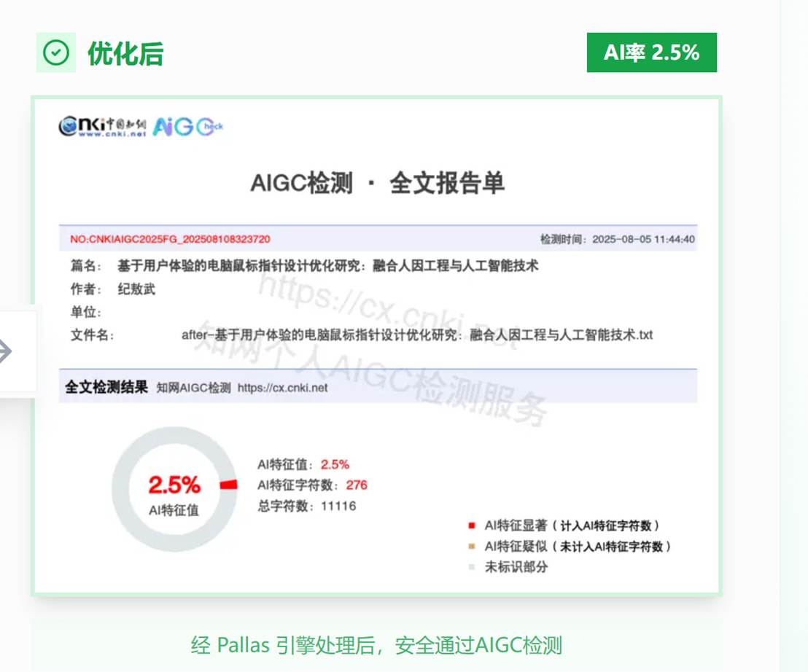Screen dimensions: 808x672
Task: Click the Pallas 引擎处理后 caption text
Action: (x=376, y=645)
